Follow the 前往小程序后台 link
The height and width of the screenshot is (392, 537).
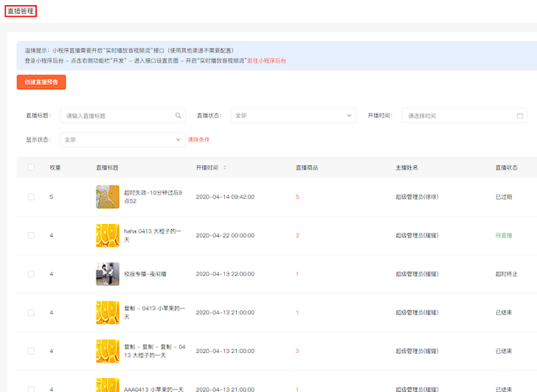point(266,60)
